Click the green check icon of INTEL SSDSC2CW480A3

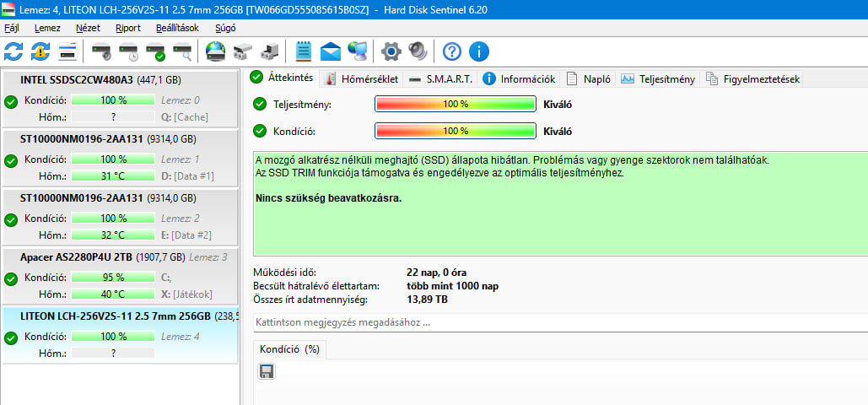[x=10, y=102]
